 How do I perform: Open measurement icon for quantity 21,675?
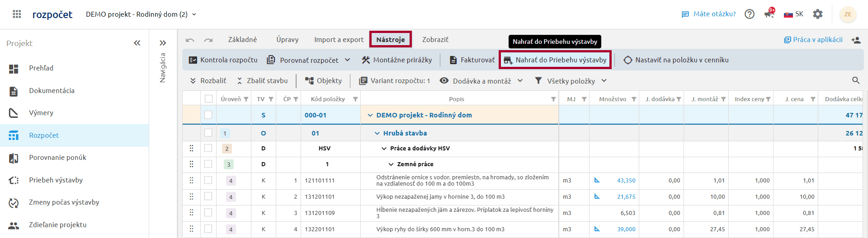coord(597,196)
